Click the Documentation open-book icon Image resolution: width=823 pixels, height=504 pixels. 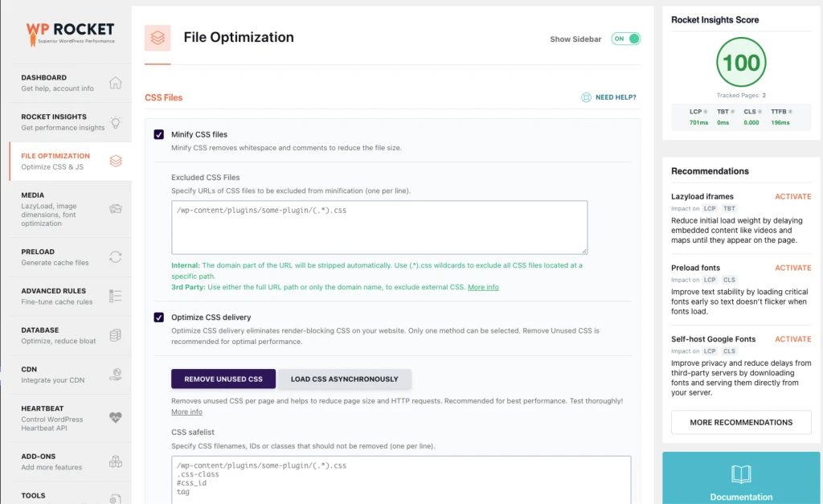[x=741, y=474]
